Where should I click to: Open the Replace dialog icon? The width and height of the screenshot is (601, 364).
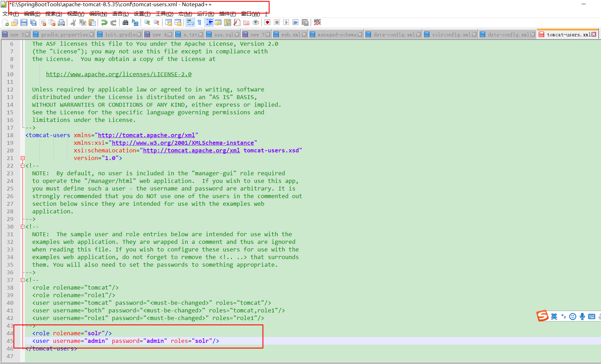click(135, 23)
